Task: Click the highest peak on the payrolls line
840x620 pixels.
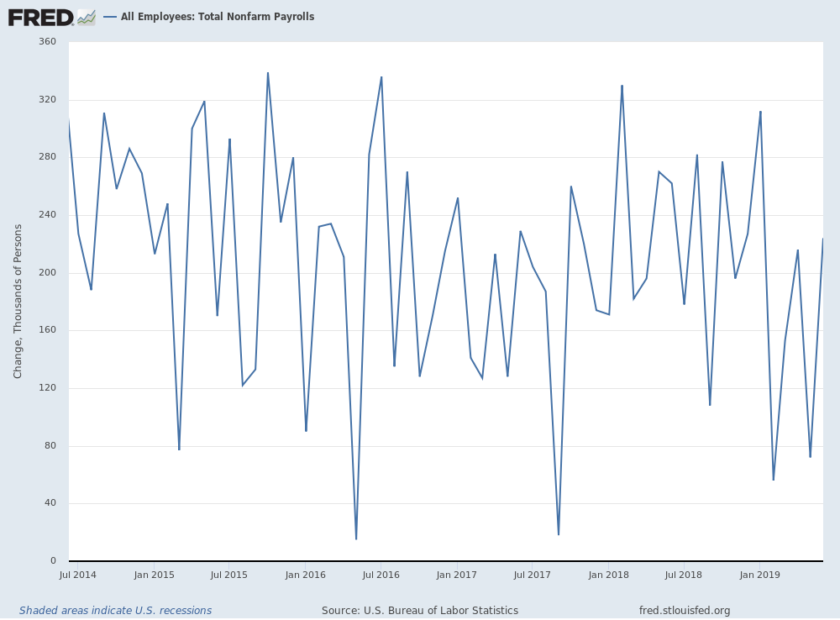Action: 268,73
